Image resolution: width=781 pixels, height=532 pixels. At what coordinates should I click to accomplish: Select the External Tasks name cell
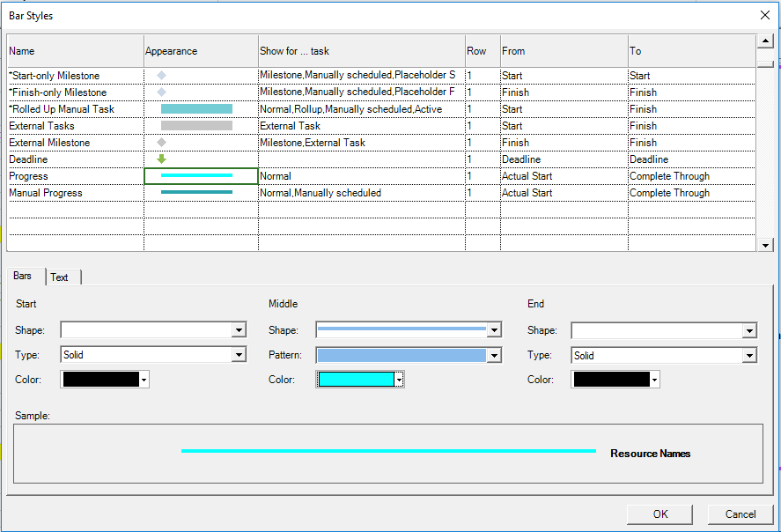tap(76, 126)
